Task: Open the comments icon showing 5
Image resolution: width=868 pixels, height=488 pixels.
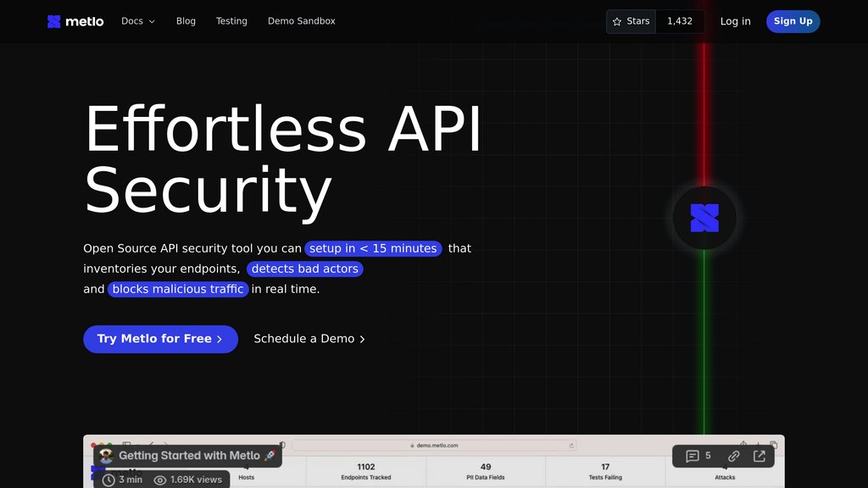Action: click(693, 456)
